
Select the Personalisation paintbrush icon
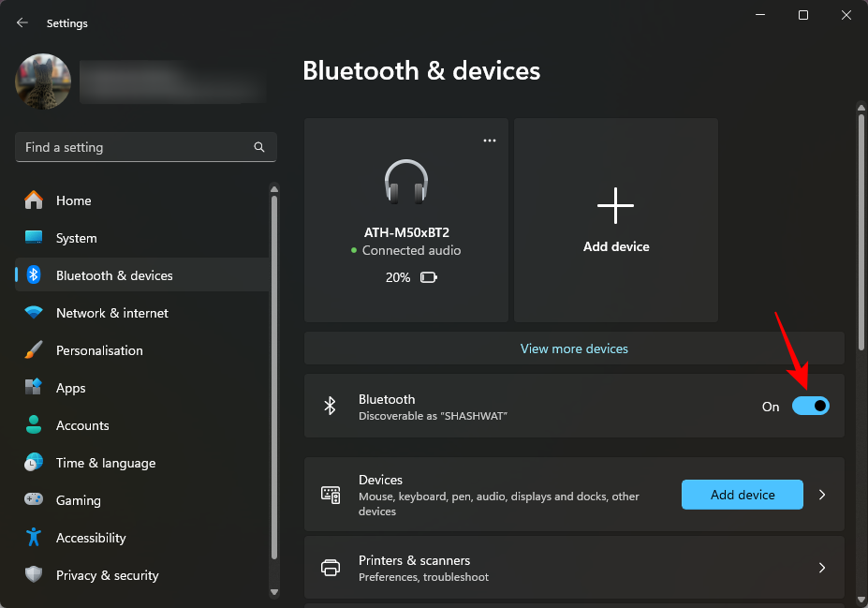pos(34,350)
